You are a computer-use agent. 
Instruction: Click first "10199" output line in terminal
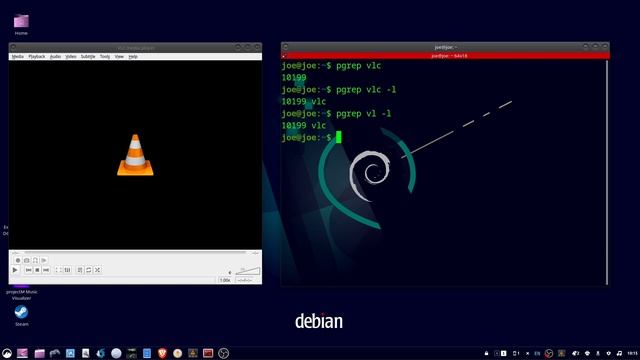click(x=294, y=78)
